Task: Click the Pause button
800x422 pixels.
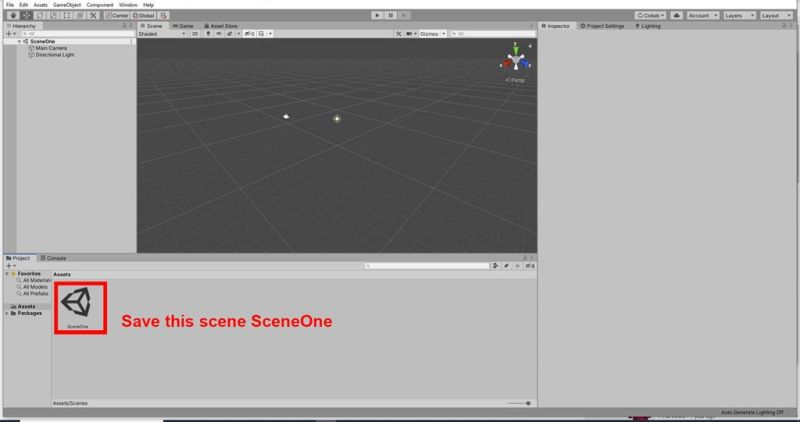Action: [390, 15]
